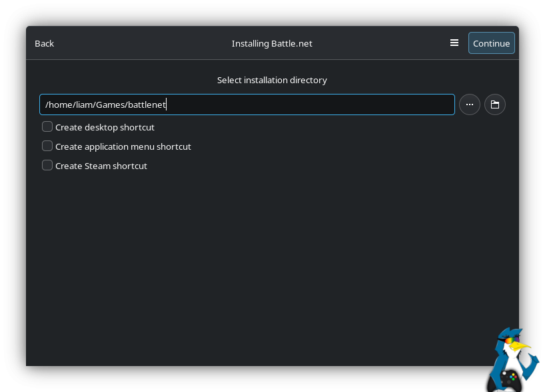This screenshot has width=545, height=392.
Task: Click the empty header space right of Back
Action: pos(133,43)
